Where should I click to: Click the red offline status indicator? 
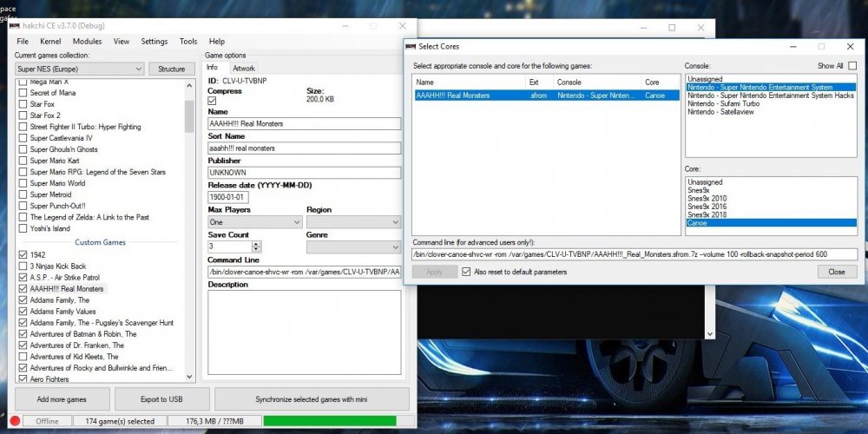(x=15, y=422)
